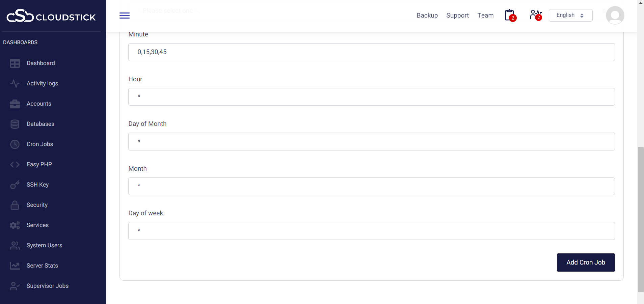Screen dimensions: 644x304
Task: Click the CloudStick logo
Action: (51, 16)
